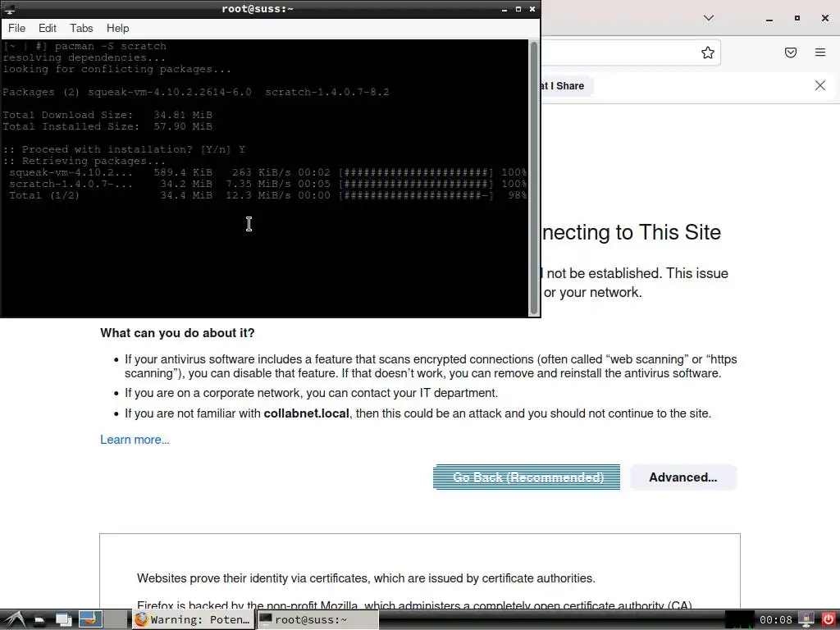Screen dimensions: 840x630
Task: Switch to the Firefox Warning taskbar window
Action: click(x=193, y=620)
